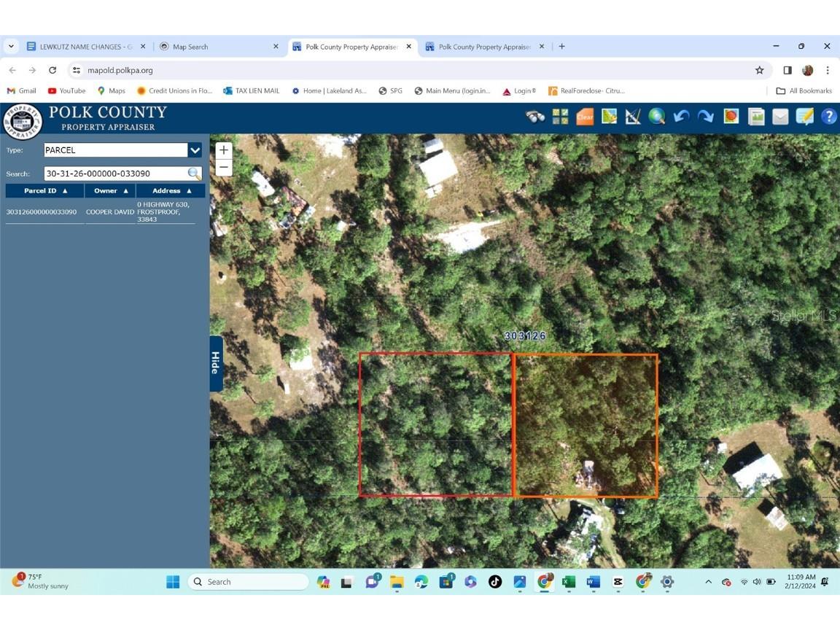
Task: Click the undo arrow on the toolbar
Action: pyautogui.click(x=680, y=116)
